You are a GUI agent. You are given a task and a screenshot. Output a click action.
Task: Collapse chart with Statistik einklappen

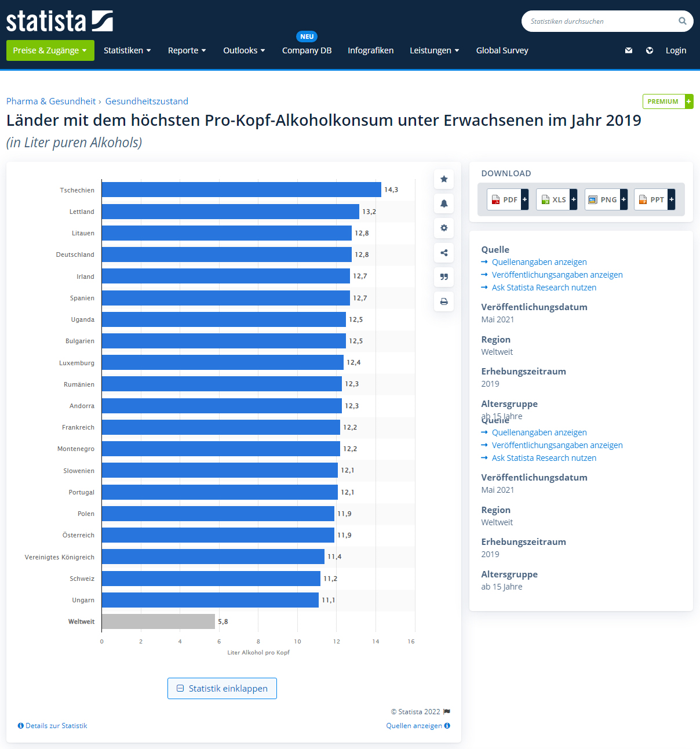[x=222, y=688]
